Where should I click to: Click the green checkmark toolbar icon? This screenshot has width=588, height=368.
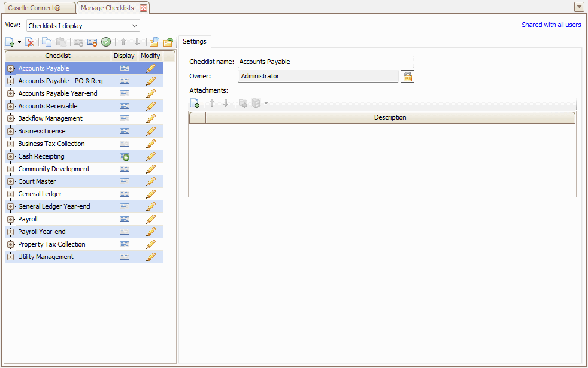tap(106, 42)
